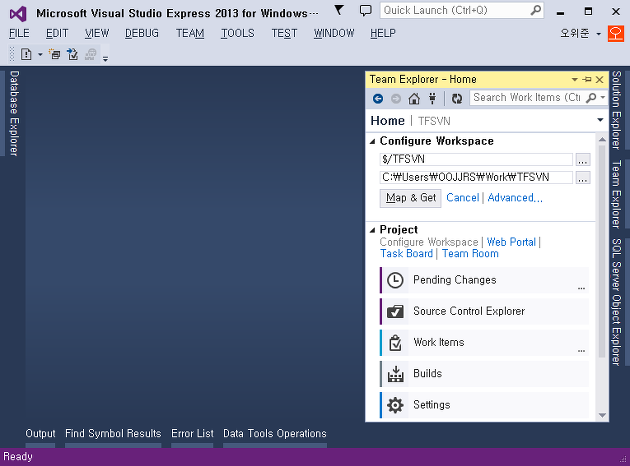
Task: Open the Web Portal link
Action: pos(511,242)
